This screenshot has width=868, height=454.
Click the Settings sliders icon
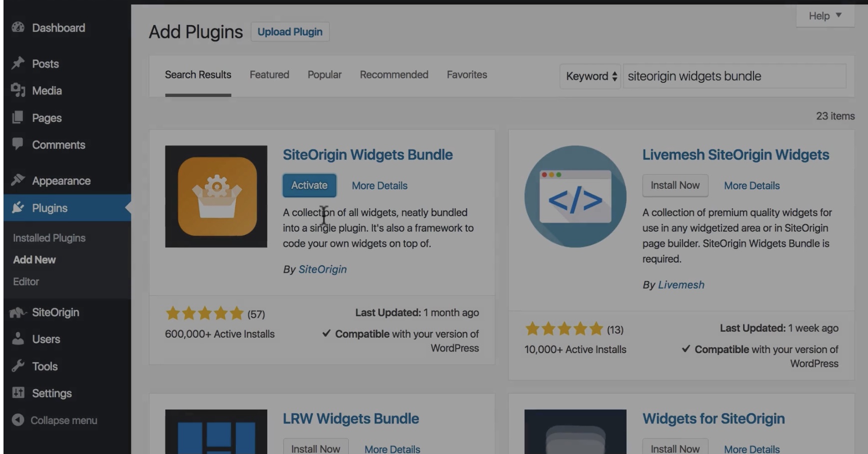click(x=18, y=393)
